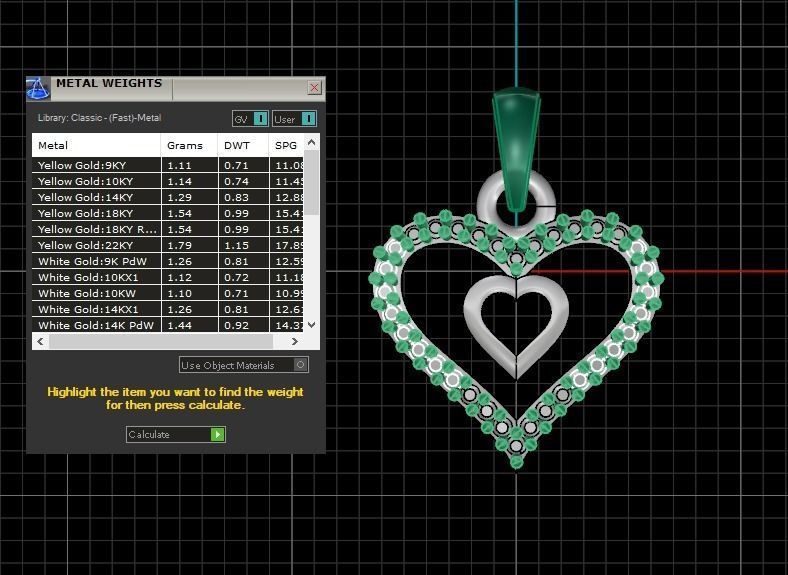Image resolution: width=788 pixels, height=575 pixels.
Task: Select the Yellow Gold:10KY row
Action: coord(168,181)
